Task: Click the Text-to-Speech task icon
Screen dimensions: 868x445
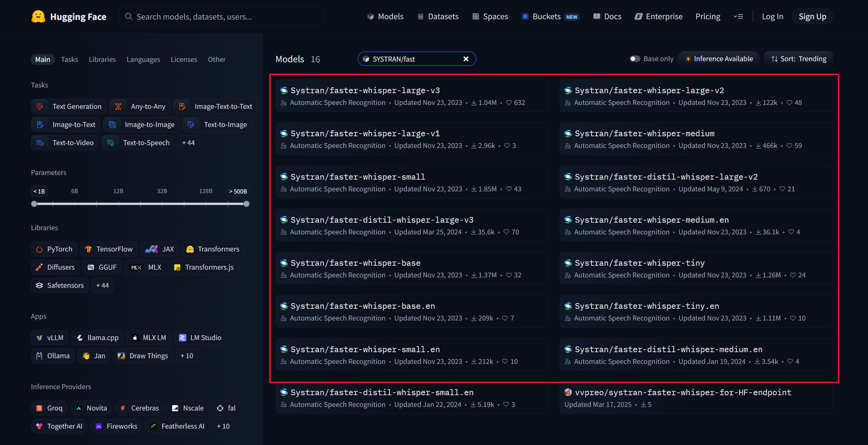Action: 111,143
